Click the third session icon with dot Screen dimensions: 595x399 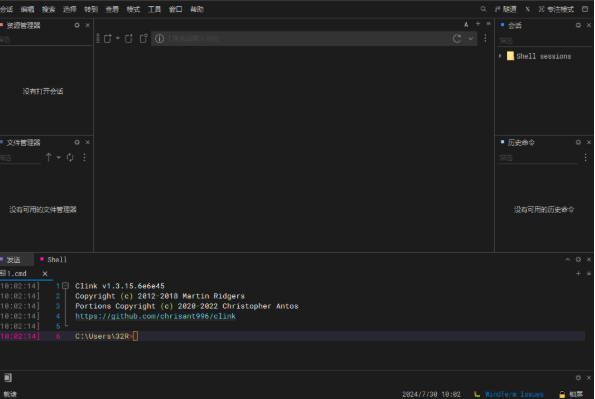pyautogui.click(x=143, y=38)
